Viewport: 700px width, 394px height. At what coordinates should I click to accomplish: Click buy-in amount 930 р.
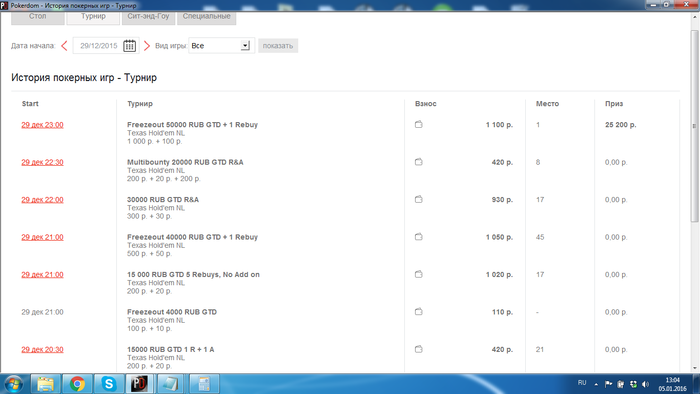pyautogui.click(x=502, y=200)
